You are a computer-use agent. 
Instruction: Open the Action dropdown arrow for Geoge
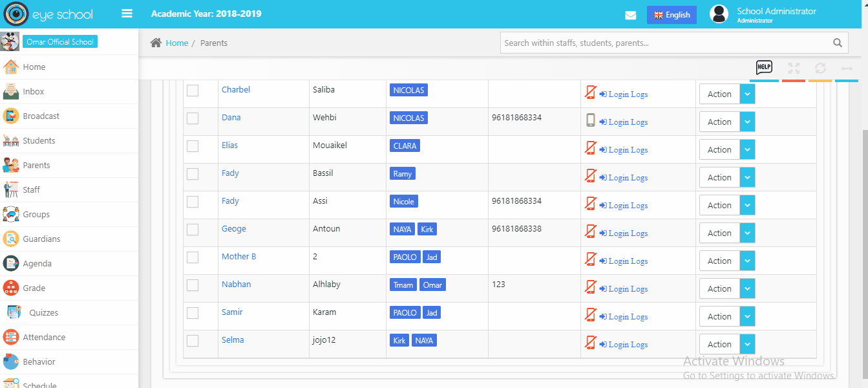click(x=747, y=233)
